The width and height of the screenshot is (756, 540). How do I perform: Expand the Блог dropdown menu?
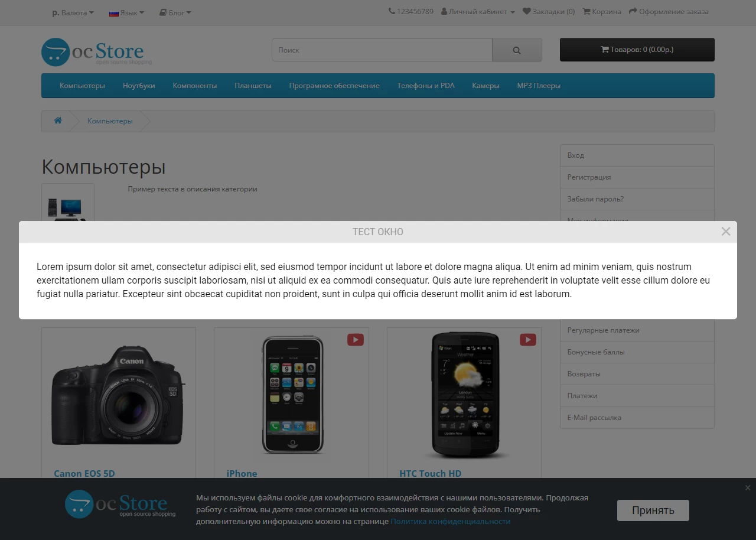pyautogui.click(x=175, y=12)
